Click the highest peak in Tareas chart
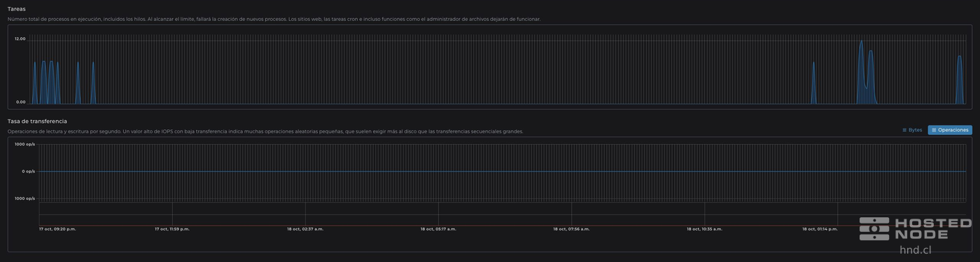 pos(861,42)
